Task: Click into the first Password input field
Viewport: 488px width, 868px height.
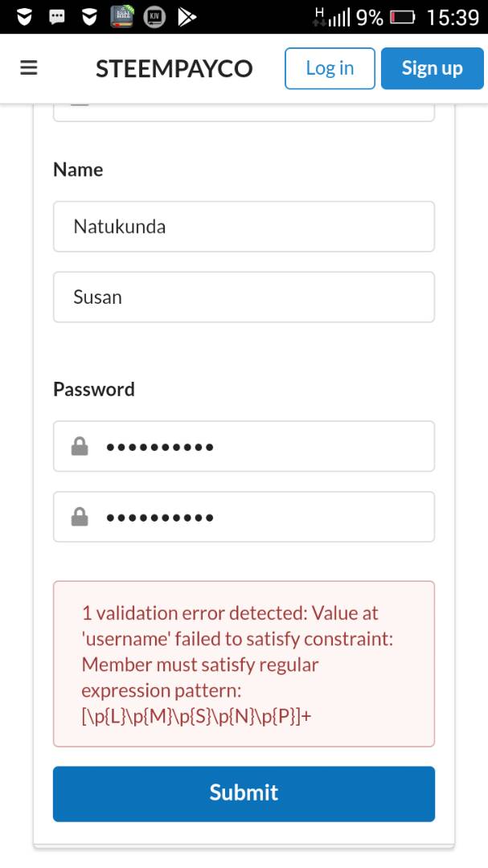Action: pos(257,446)
